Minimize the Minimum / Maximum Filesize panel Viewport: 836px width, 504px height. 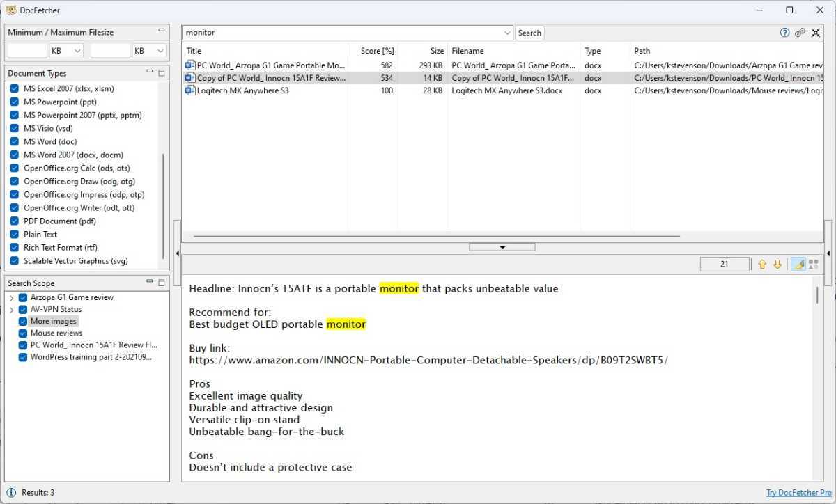[x=162, y=31]
